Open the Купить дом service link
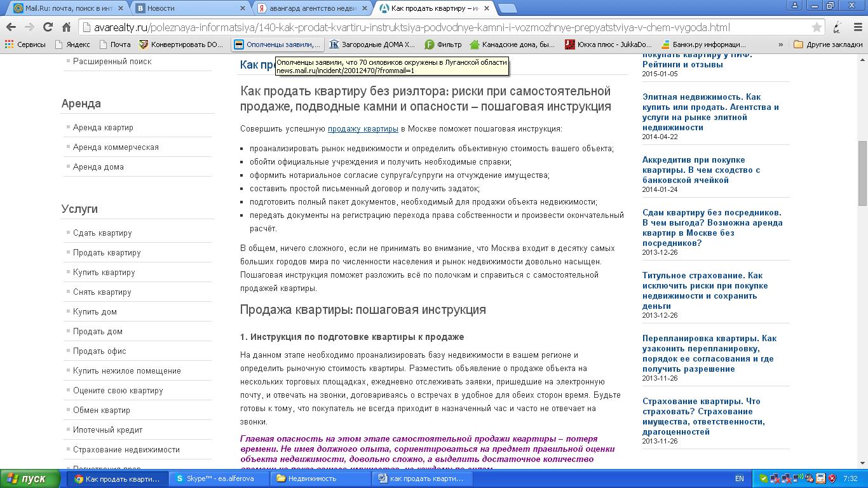Screen dimensions: 868x488 (x=95, y=311)
